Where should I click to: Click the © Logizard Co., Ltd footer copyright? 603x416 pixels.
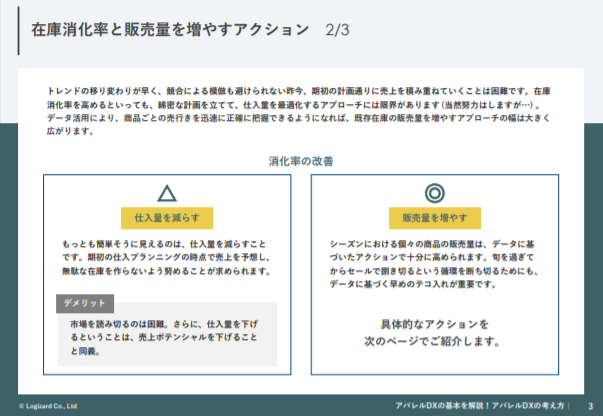click(x=49, y=405)
